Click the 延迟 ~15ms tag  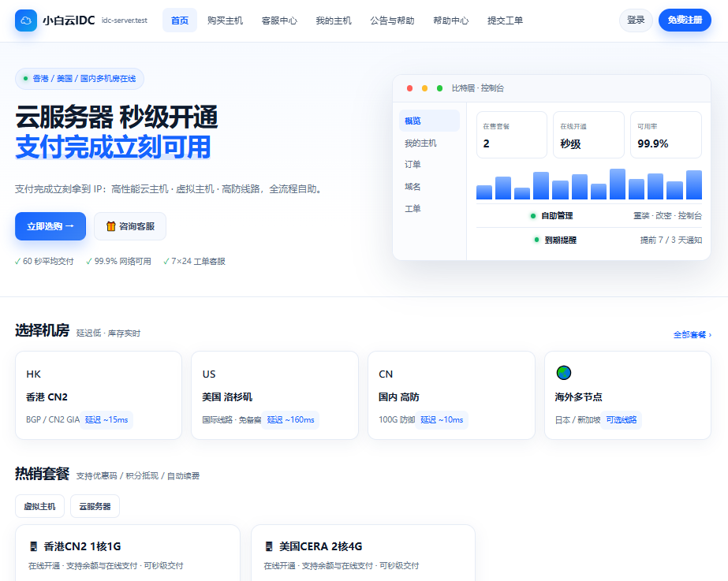106,420
